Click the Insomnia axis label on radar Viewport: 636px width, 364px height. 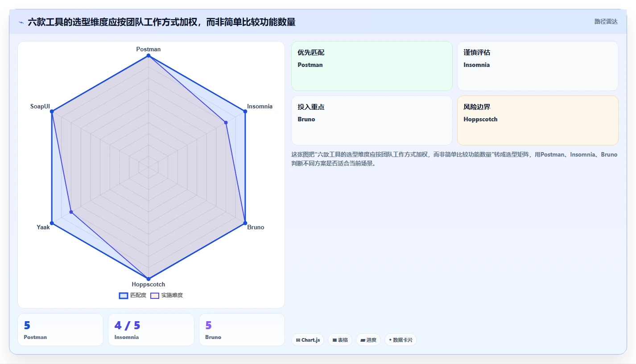pyautogui.click(x=260, y=106)
